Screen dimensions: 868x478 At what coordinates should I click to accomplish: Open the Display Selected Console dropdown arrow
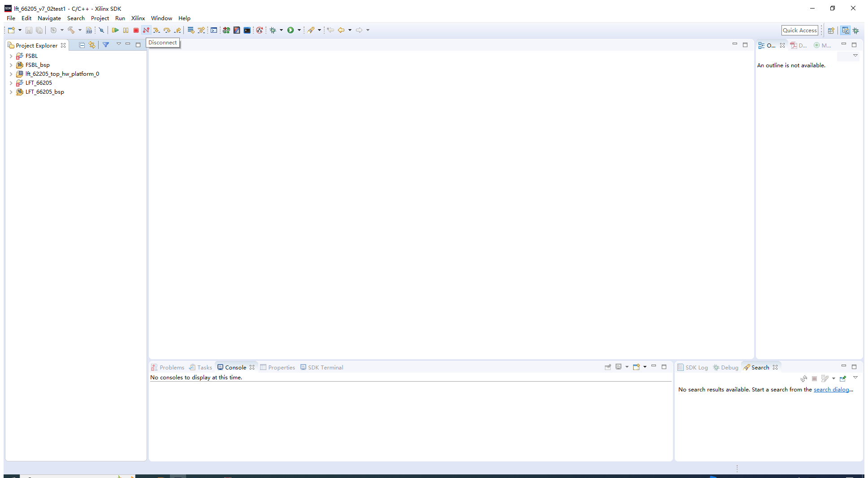(627, 367)
